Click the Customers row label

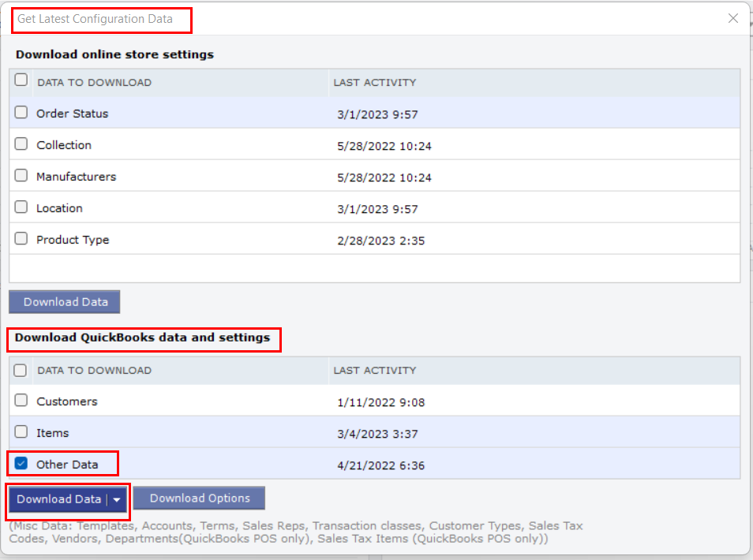[x=66, y=401]
